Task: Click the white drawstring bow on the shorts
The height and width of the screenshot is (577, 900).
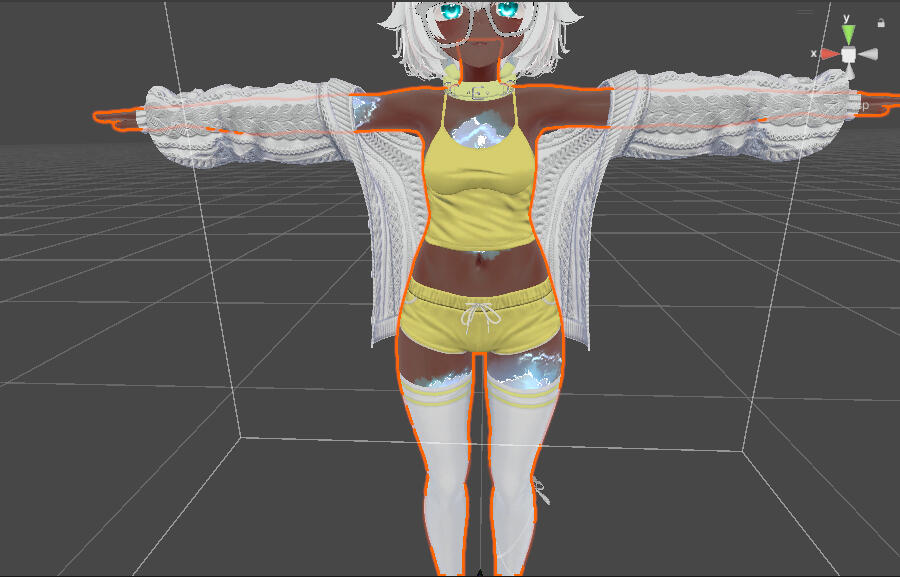Action: click(x=478, y=318)
